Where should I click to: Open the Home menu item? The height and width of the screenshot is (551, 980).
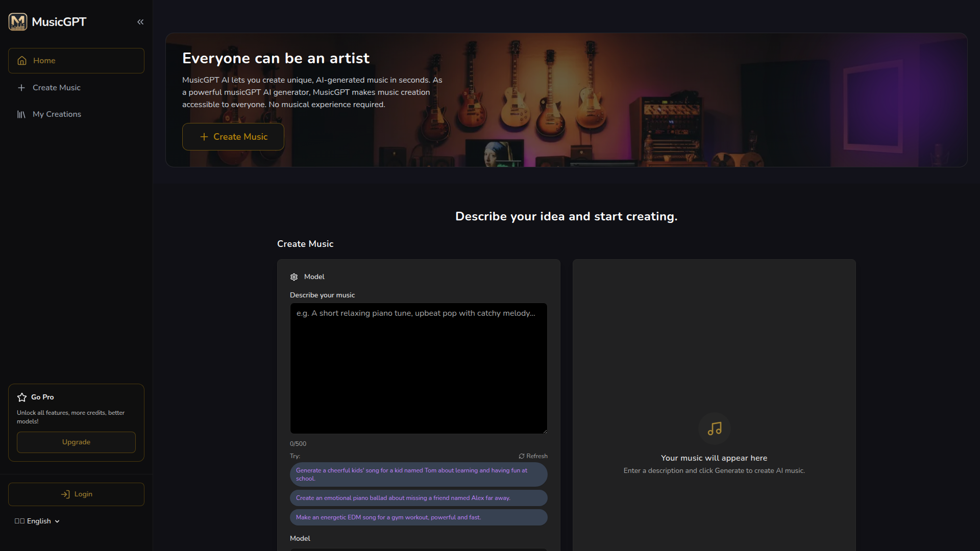pos(76,61)
